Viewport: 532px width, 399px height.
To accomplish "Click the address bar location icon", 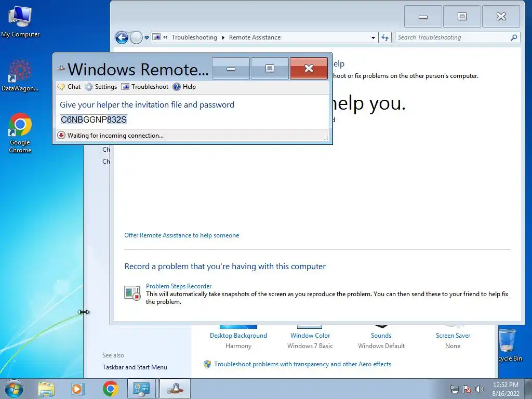I will coord(156,37).
